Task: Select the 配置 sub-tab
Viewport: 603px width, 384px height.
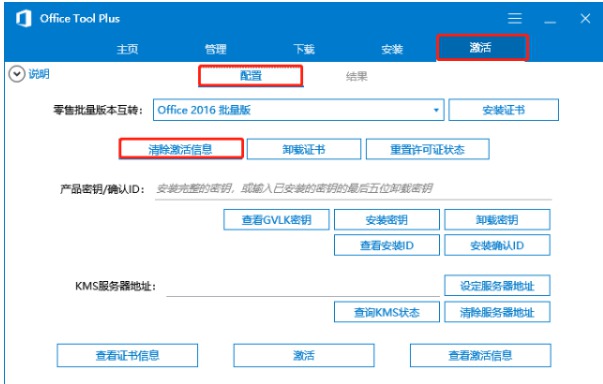Action: pos(251,75)
